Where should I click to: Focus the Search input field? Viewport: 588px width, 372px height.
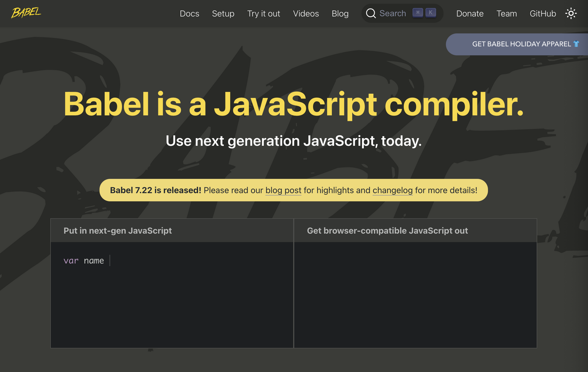point(392,14)
